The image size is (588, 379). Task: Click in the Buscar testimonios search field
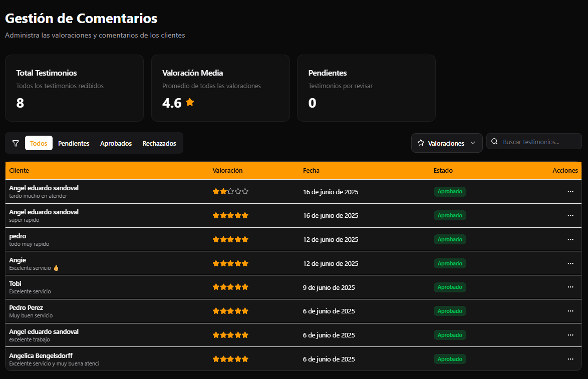(x=538, y=142)
